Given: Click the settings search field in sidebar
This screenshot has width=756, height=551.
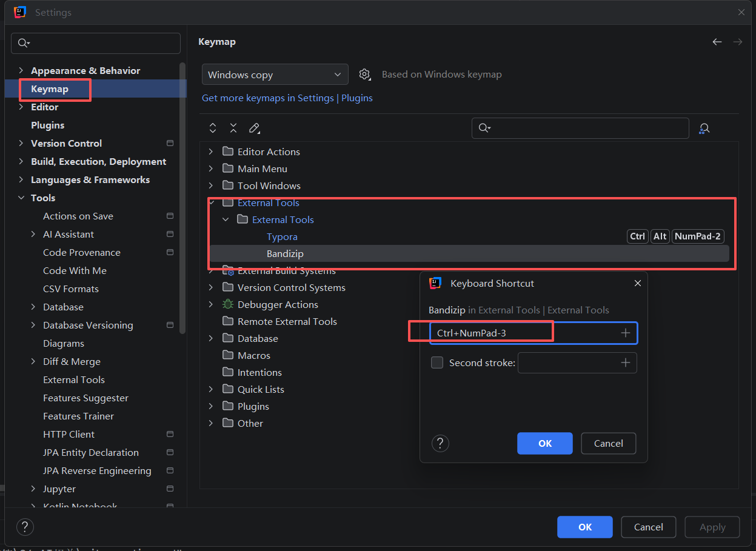Looking at the screenshot, I should pos(96,43).
